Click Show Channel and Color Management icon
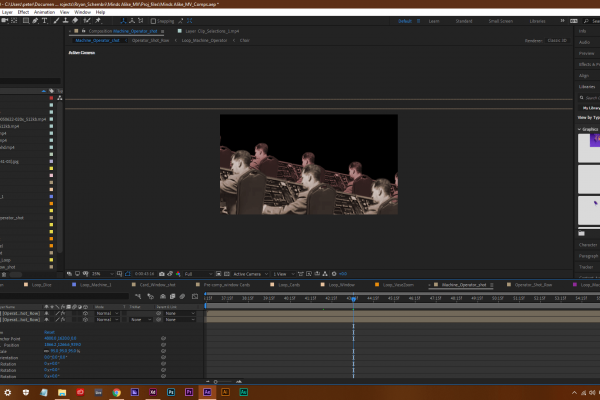600x400 pixels. pyautogui.click(x=178, y=274)
